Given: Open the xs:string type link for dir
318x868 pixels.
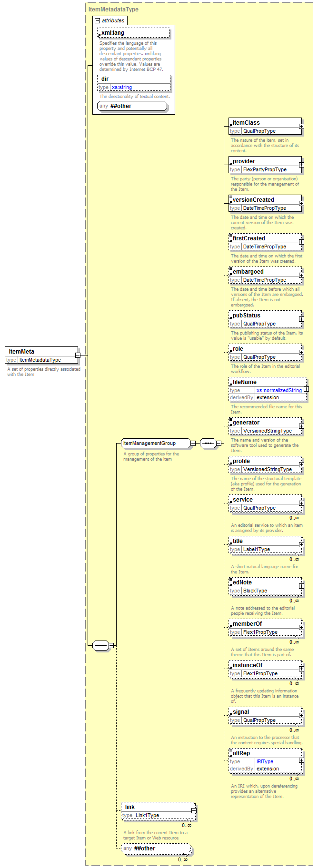Looking at the screenshot, I should coord(122,88).
